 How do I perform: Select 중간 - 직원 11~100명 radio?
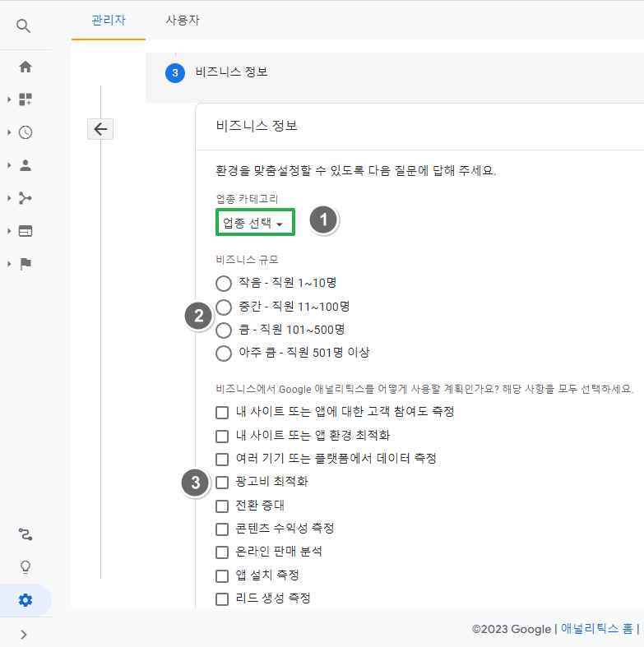[x=224, y=307]
